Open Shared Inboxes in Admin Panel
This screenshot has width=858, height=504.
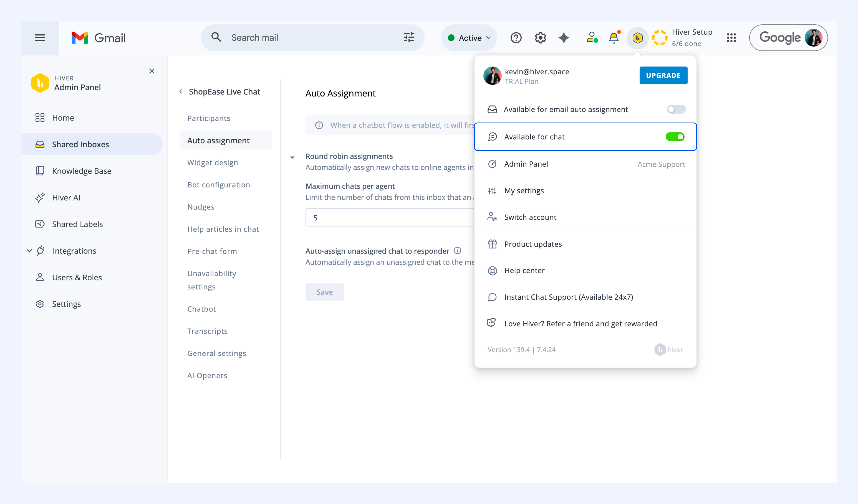(x=92, y=144)
